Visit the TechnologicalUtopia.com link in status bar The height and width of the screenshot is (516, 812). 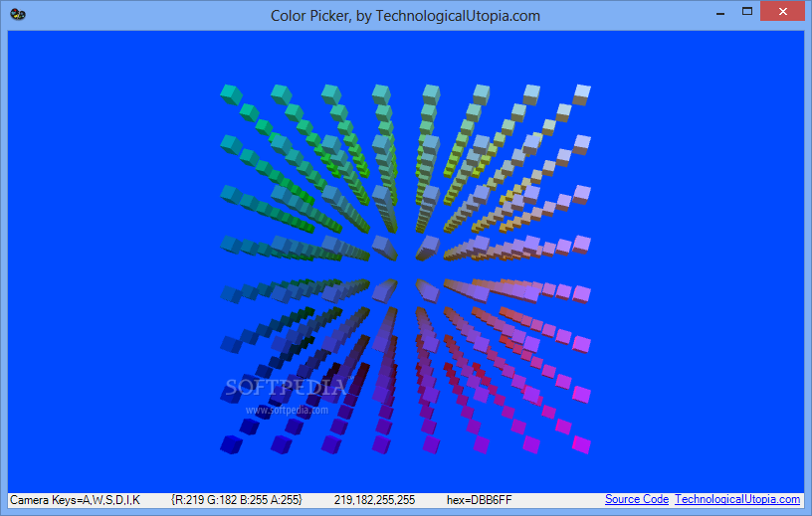737,499
